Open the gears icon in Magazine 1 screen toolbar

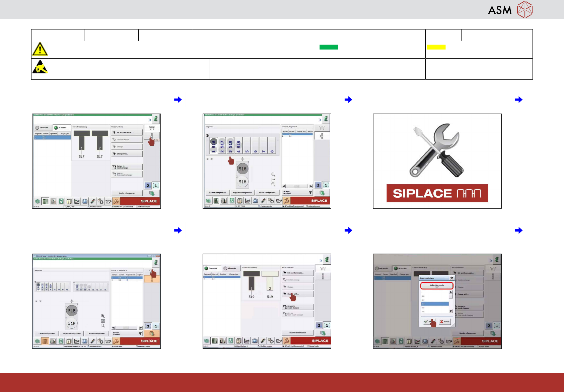coord(271,201)
